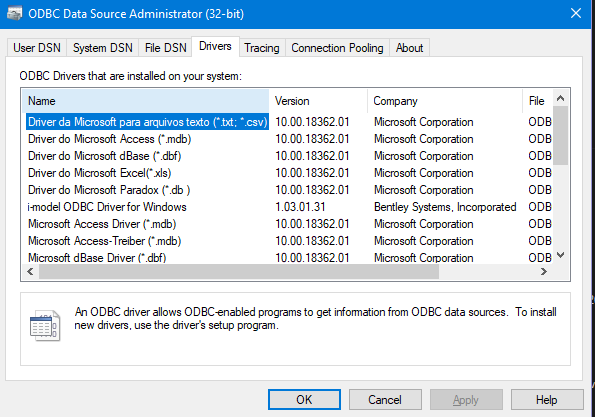Go to the File DSN tab
The height and width of the screenshot is (417, 595).
click(x=165, y=48)
